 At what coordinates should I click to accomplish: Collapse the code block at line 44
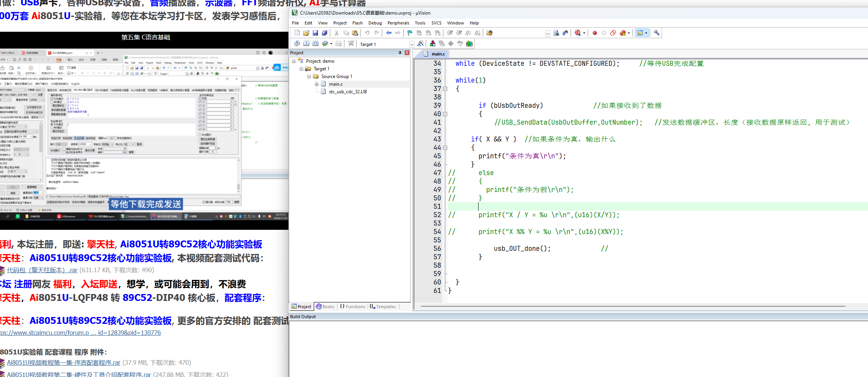[445, 148]
